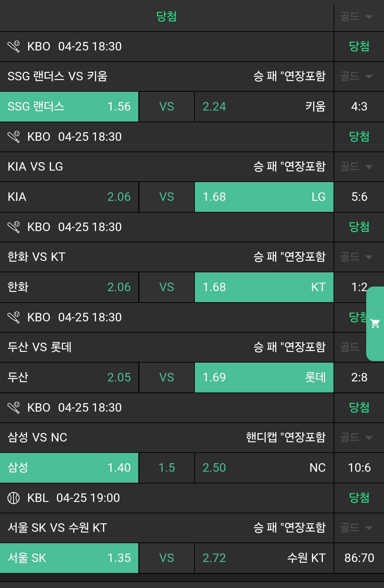Select 롯데 1.69 odds option
The image size is (384, 588).
pos(264,378)
